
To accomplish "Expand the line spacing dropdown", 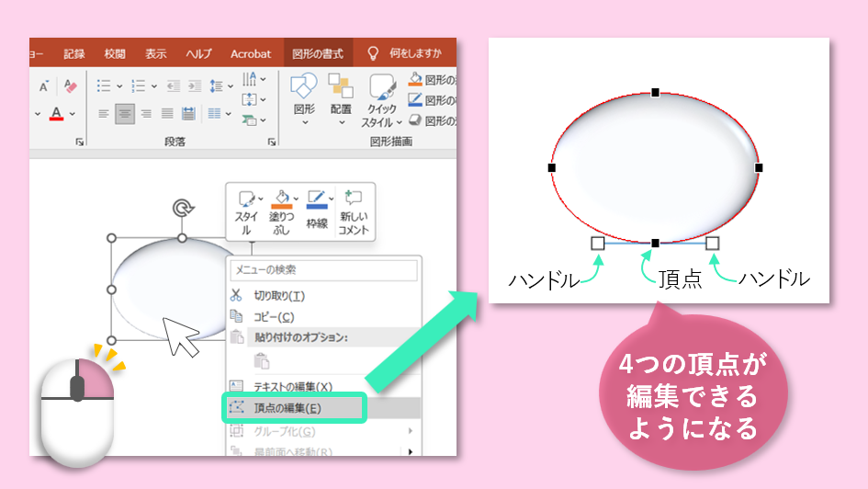I will [x=230, y=86].
